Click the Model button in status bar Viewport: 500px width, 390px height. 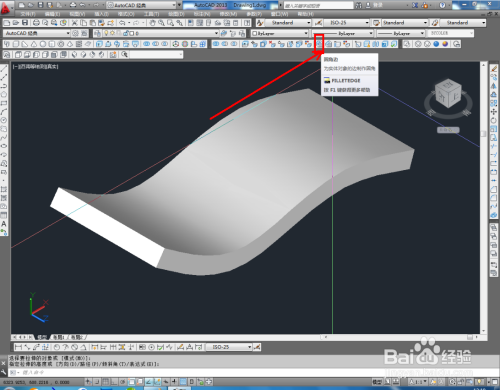tap(377, 382)
